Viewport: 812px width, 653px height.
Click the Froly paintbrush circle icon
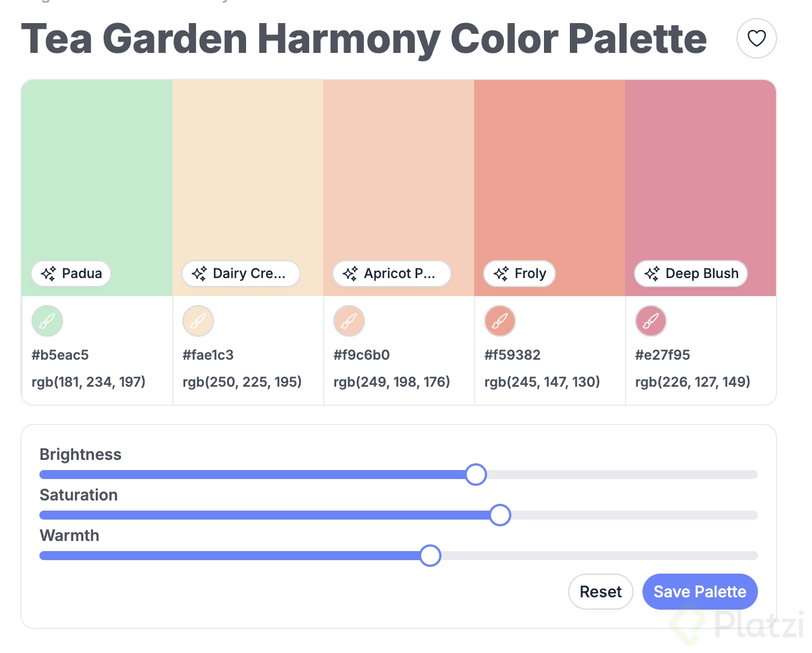pyautogui.click(x=500, y=321)
